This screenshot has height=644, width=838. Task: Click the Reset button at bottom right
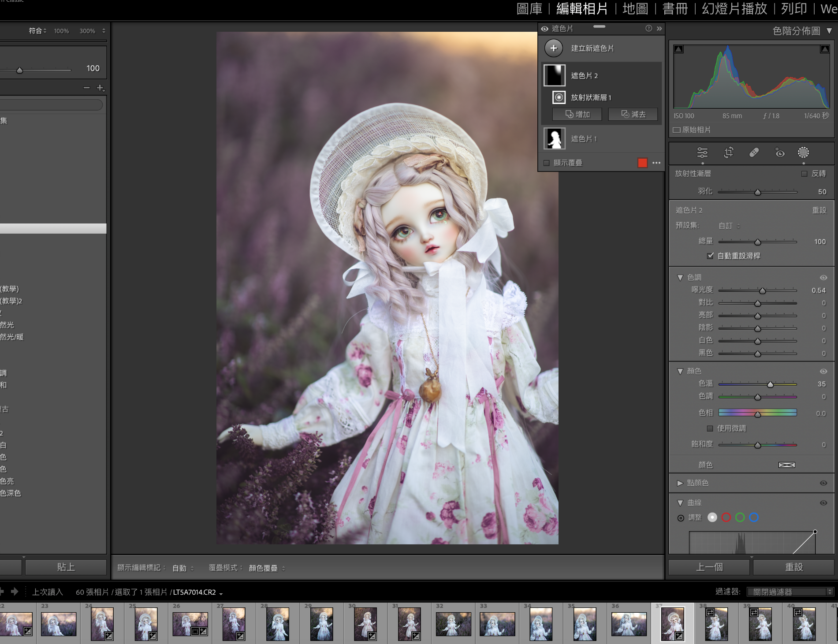pyautogui.click(x=793, y=567)
